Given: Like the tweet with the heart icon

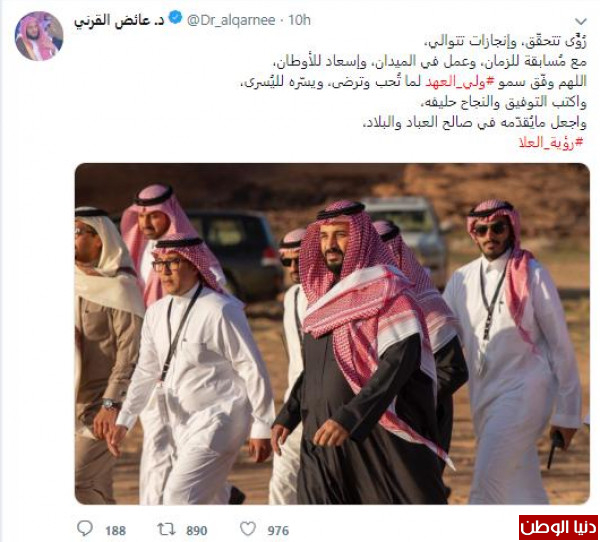Looking at the screenshot, I should (x=248, y=529).
